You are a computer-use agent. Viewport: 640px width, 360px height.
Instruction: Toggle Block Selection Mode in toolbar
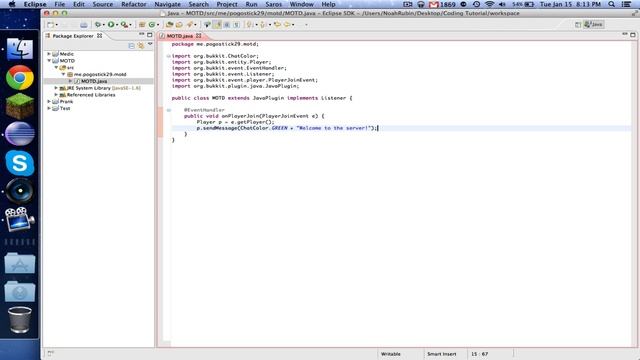click(x=227, y=25)
